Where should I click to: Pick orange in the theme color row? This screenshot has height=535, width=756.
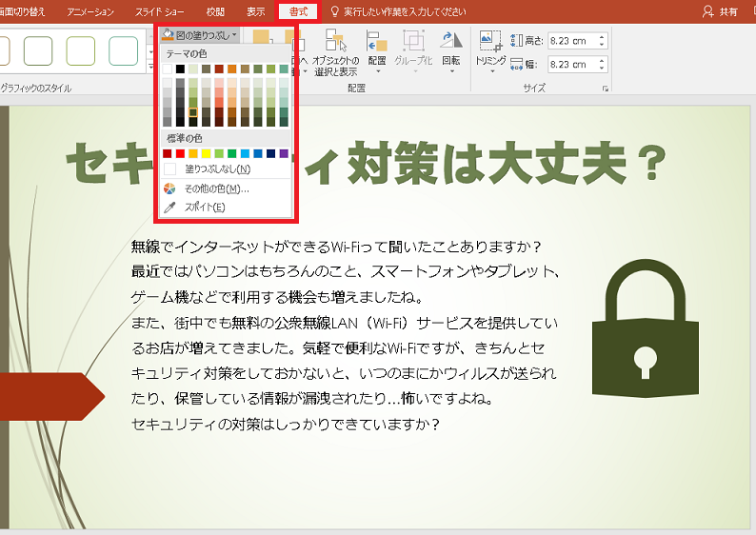pos(232,69)
